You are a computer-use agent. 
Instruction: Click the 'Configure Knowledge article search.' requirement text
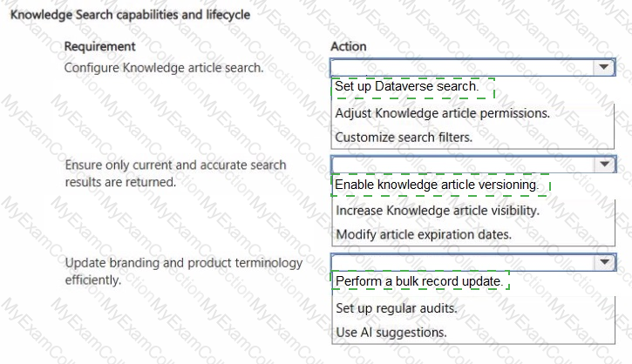164,68
